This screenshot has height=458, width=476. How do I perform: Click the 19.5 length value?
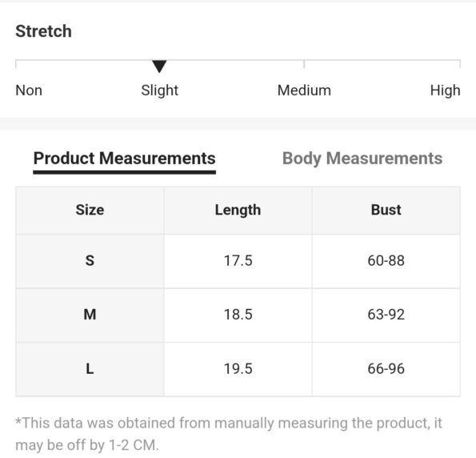238,369
